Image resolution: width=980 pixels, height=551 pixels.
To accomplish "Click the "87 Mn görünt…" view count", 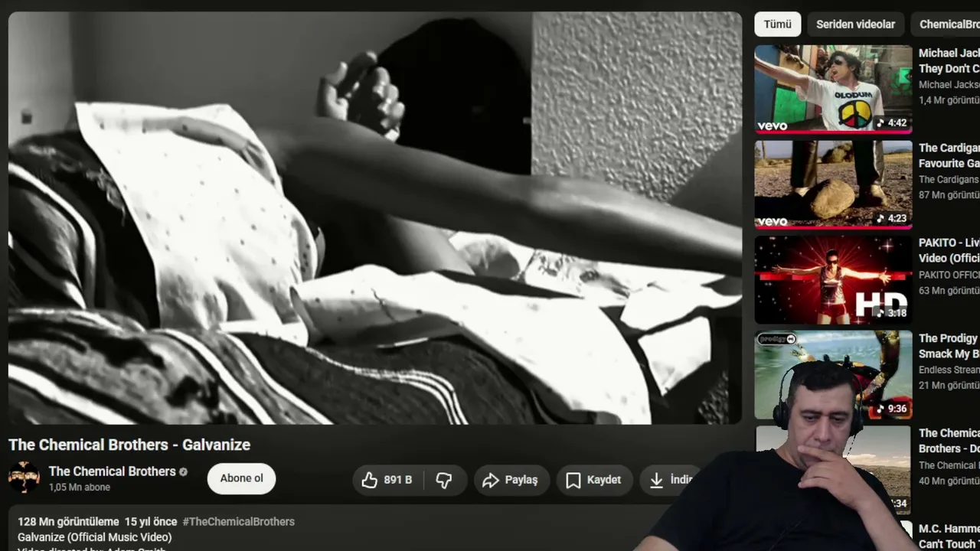I will click(949, 195).
